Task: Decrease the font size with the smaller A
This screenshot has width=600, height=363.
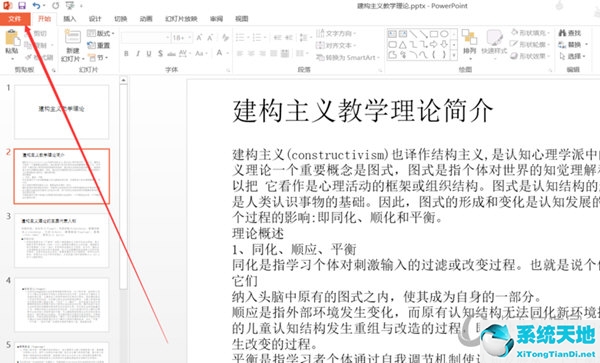Action: pyautogui.click(x=210, y=37)
